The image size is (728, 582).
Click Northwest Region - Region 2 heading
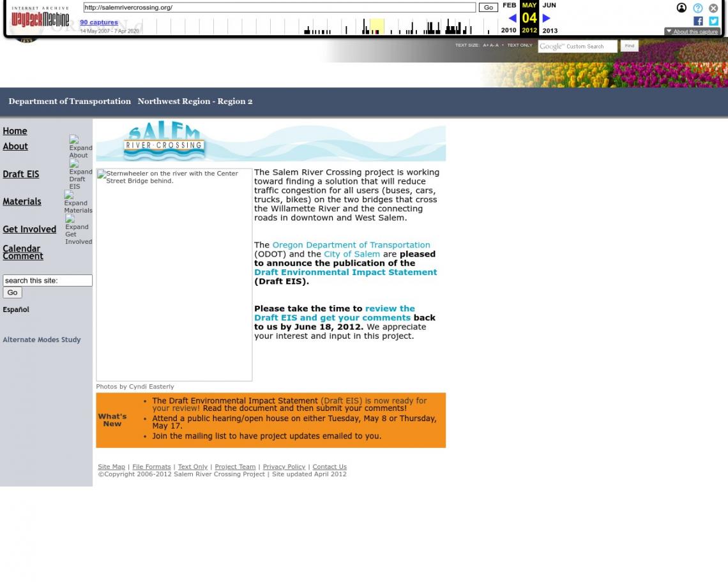pos(195,101)
